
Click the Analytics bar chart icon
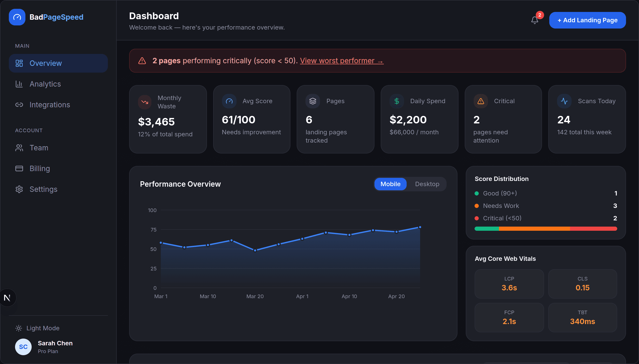point(19,84)
